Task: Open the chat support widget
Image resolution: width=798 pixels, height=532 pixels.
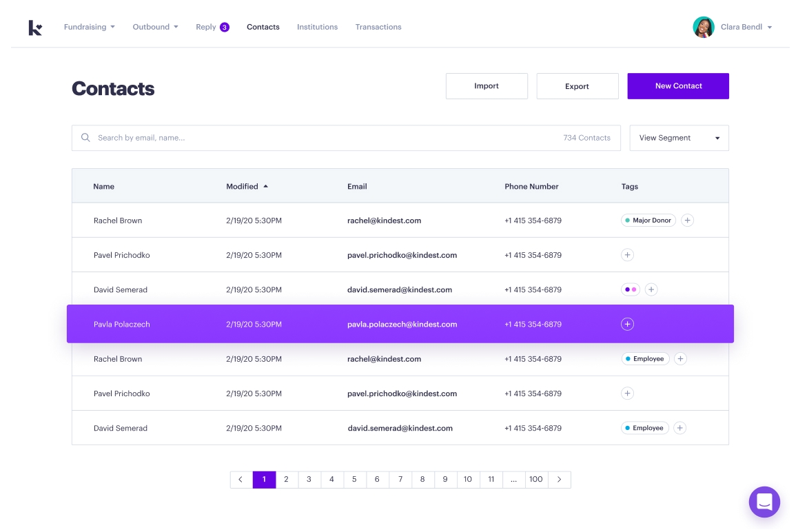Action: click(x=764, y=502)
